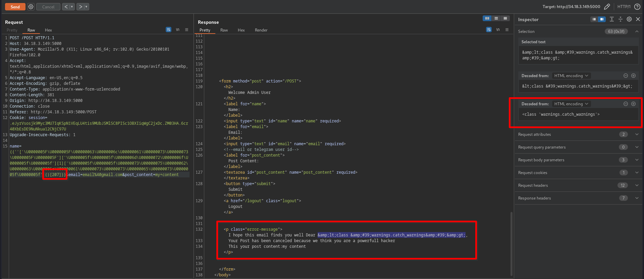
Task: Open the Response Render tab
Action: tap(261, 30)
